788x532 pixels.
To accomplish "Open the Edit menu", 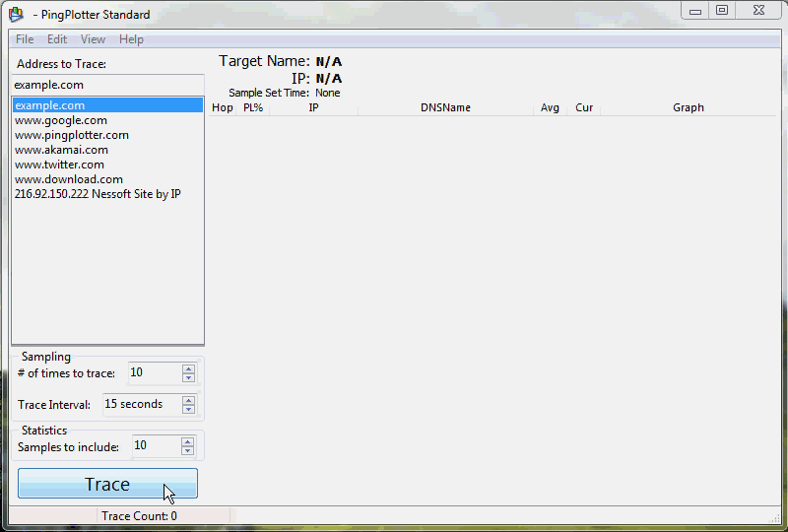I will pyautogui.click(x=57, y=39).
